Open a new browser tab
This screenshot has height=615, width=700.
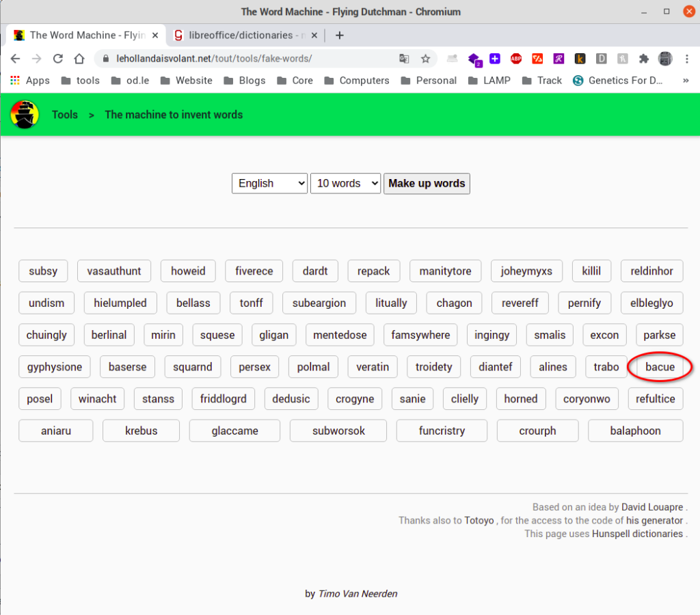[340, 35]
